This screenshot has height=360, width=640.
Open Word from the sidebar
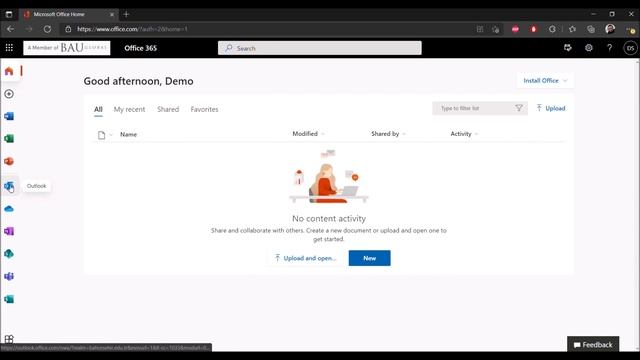pos(9,116)
